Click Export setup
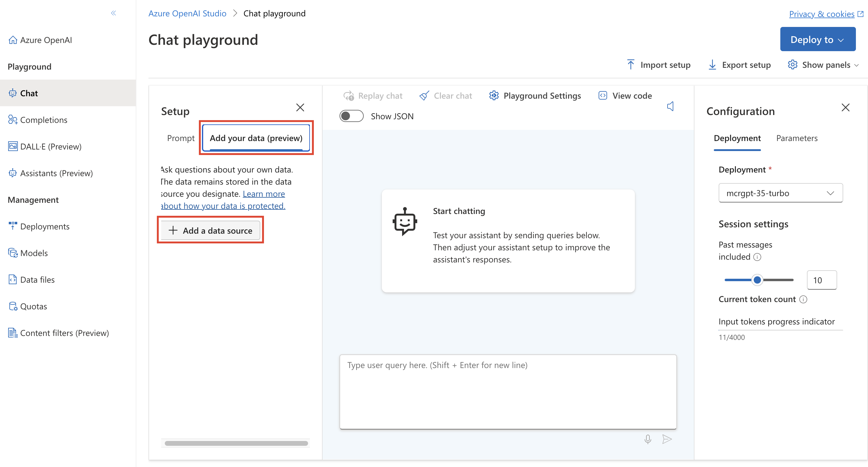868x467 pixels. [x=739, y=64]
